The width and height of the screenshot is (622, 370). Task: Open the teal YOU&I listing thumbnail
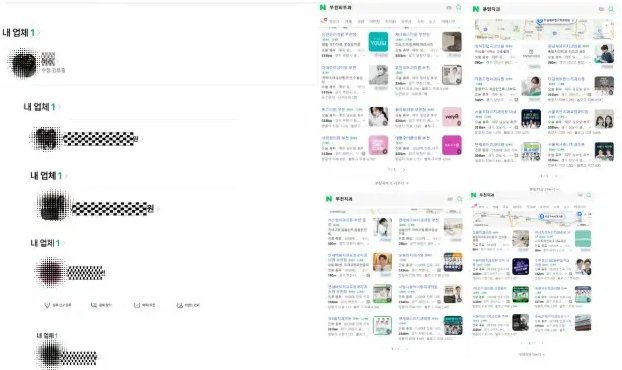coord(378,42)
